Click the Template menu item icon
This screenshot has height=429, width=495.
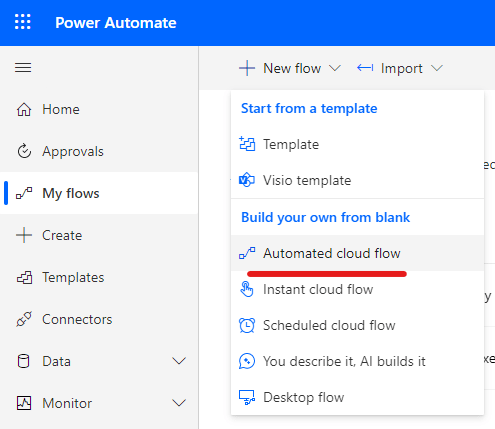[247, 144]
